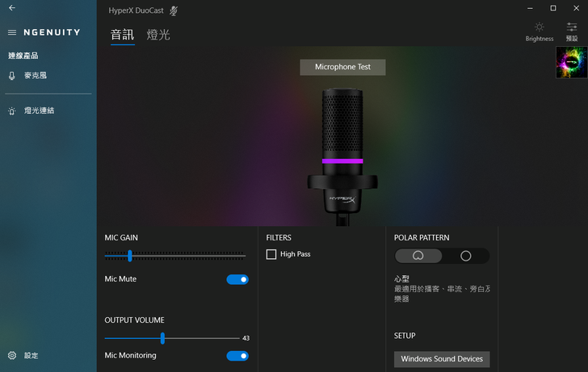Select the cardioid polar pattern
Viewport: 588px width, 372px height.
coord(418,256)
